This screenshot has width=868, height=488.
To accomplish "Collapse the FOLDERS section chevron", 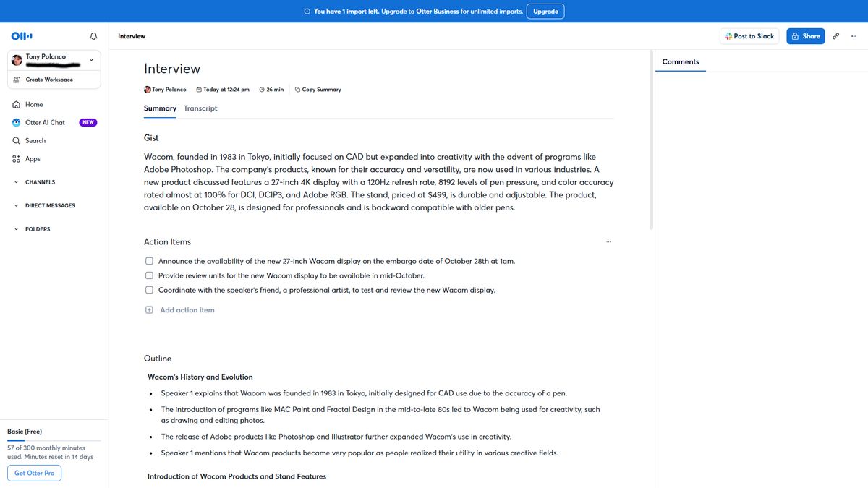I will pos(16,229).
